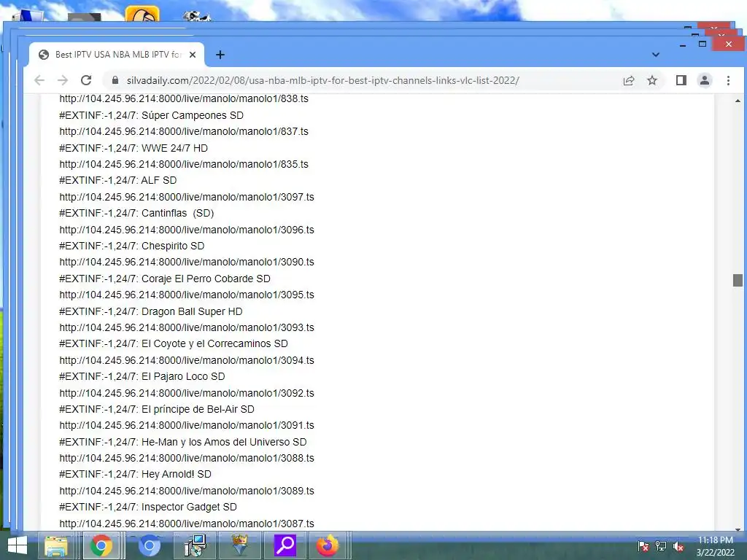The height and width of the screenshot is (560, 747).
Task: Click the WWE 24/7 HD line
Action: click(133, 148)
